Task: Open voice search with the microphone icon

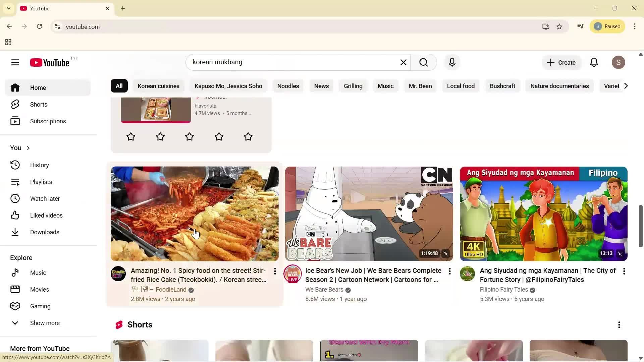Action: point(452,62)
